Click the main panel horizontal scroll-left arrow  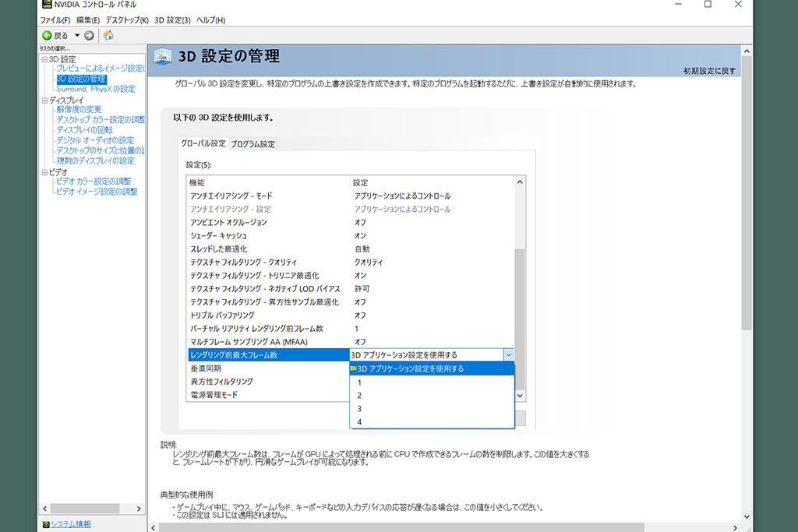coord(154,528)
